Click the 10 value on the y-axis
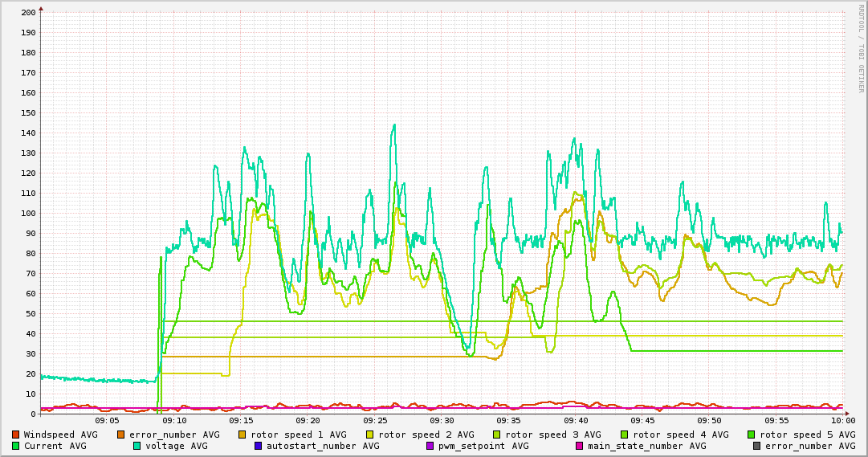The width and height of the screenshot is (868, 457). (x=31, y=394)
